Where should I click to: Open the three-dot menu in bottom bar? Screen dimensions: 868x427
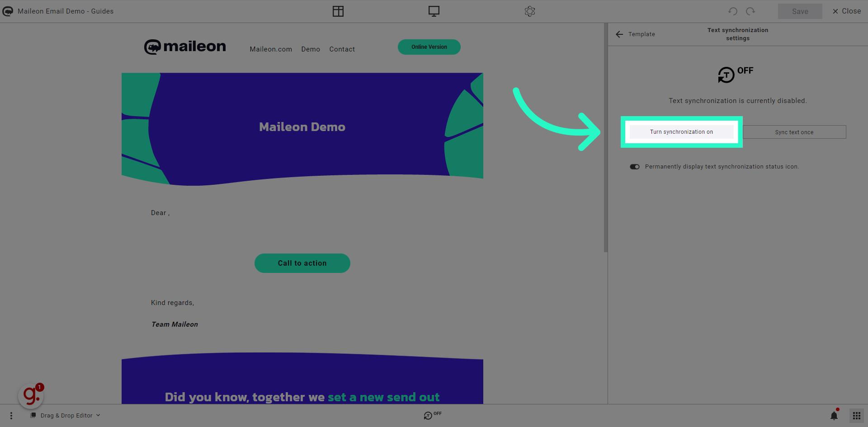coord(11,416)
